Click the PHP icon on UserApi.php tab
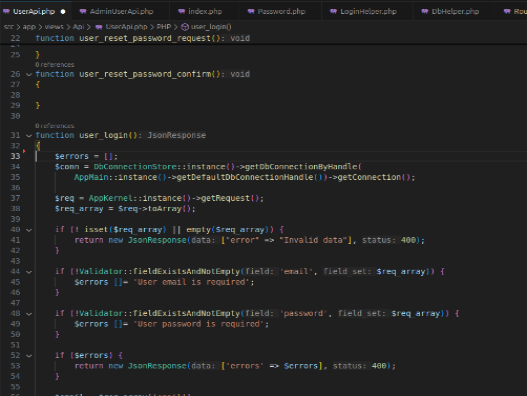Image resolution: width=527 pixels, height=396 pixels. click(6, 11)
